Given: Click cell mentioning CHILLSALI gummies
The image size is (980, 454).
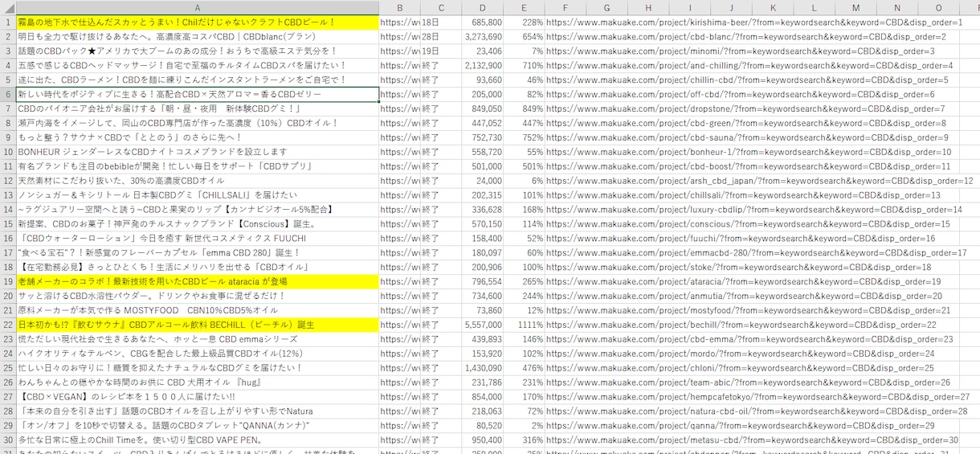Looking at the screenshot, I should tap(198, 195).
